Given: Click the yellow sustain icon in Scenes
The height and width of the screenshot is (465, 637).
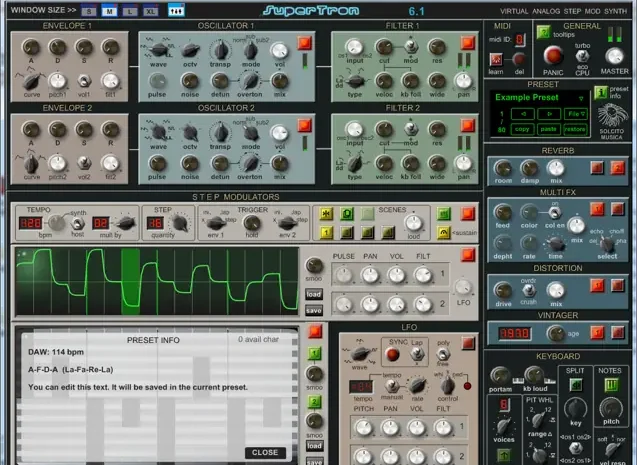Looking at the screenshot, I should click(x=444, y=233).
